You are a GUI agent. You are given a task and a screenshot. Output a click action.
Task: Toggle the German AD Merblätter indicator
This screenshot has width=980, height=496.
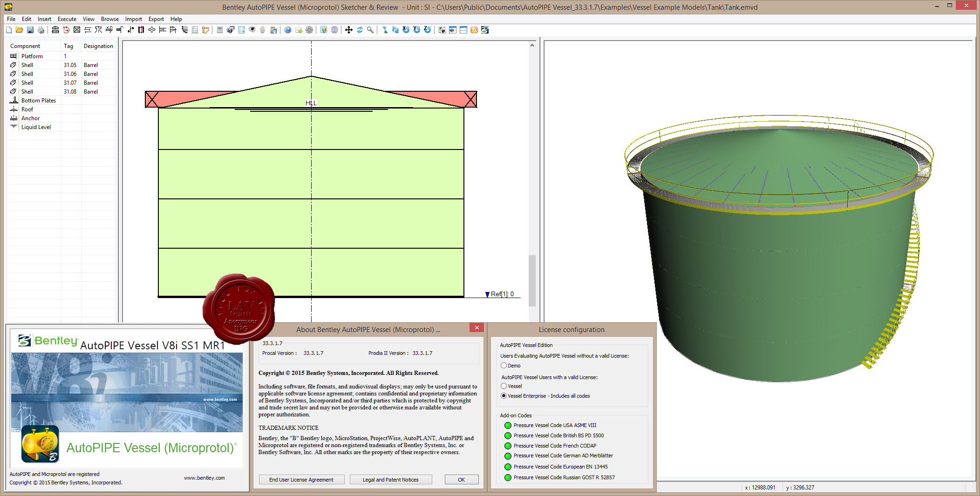[508, 456]
